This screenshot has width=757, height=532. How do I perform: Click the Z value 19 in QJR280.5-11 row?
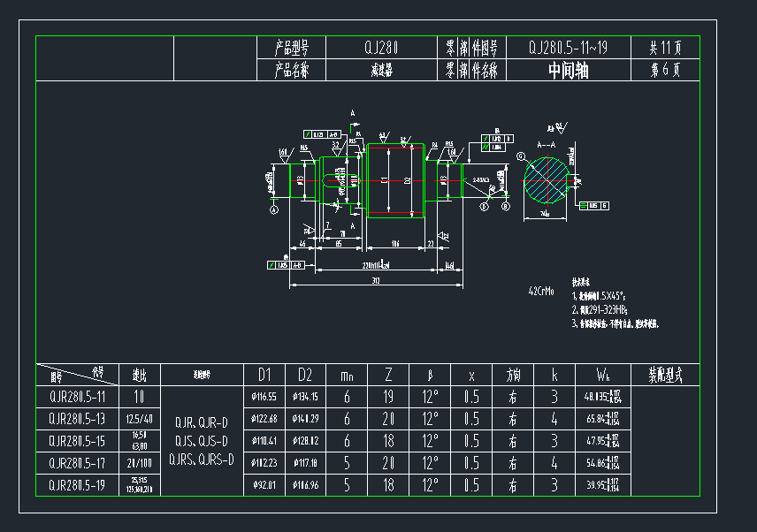tap(388, 397)
